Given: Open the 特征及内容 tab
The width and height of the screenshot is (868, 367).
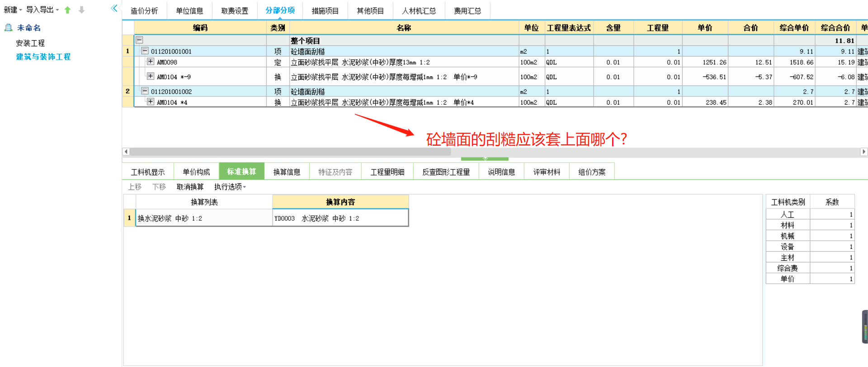Looking at the screenshot, I should (335, 172).
